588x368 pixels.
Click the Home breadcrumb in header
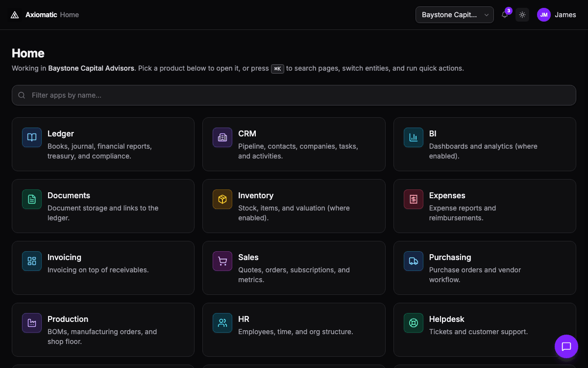[x=70, y=15]
